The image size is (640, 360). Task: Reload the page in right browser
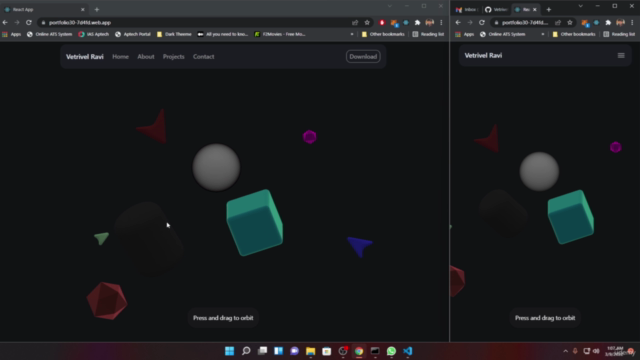[x=482, y=22]
